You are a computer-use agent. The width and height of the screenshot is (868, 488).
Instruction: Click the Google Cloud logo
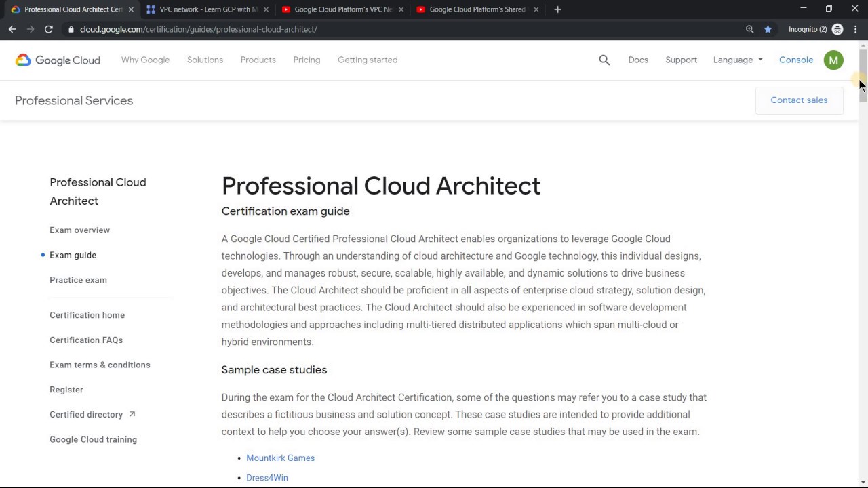coord(58,60)
